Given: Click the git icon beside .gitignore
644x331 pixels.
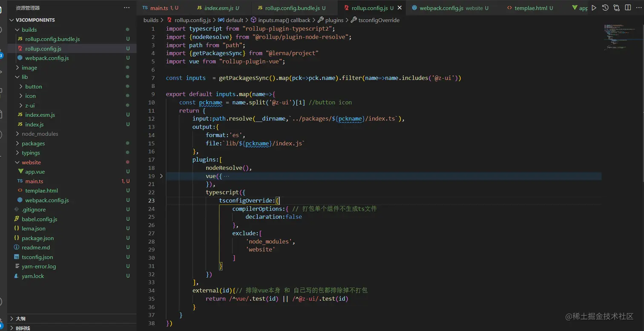Looking at the screenshot, I should (17, 209).
